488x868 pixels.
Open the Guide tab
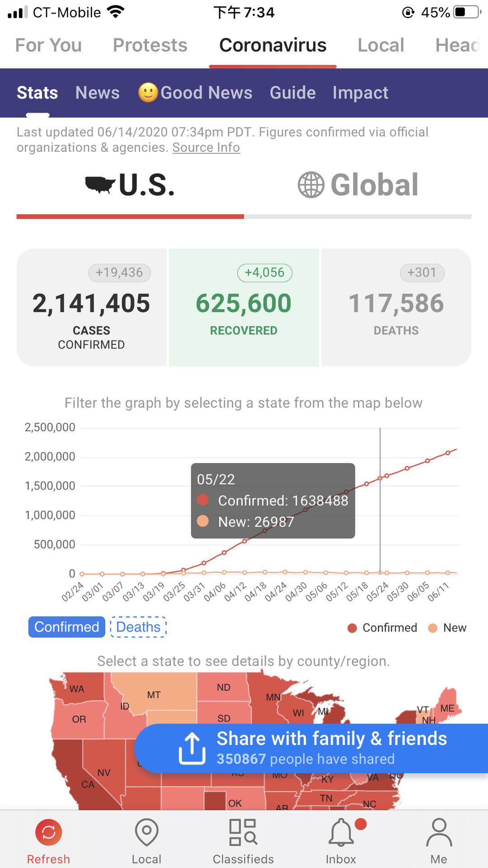pos(292,93)
